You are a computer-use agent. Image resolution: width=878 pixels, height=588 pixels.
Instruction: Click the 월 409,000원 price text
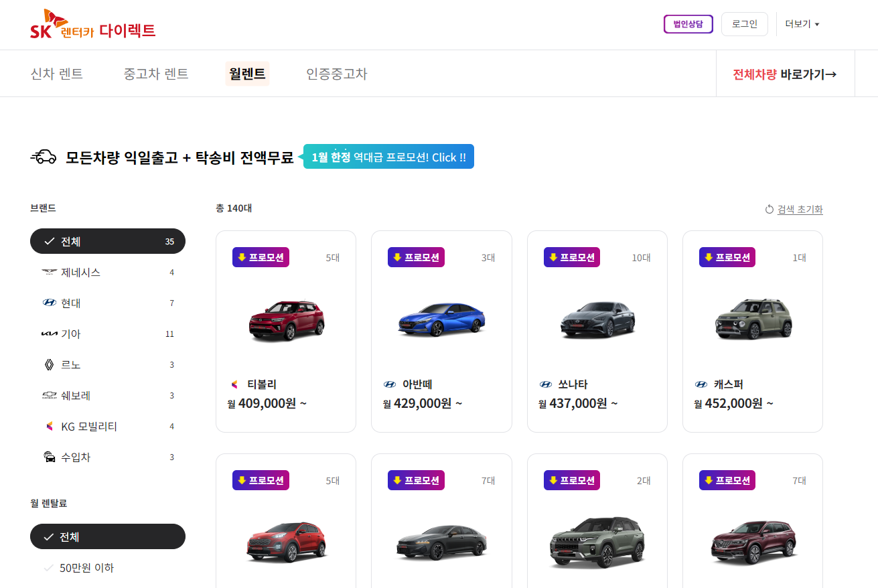(267, 404)
